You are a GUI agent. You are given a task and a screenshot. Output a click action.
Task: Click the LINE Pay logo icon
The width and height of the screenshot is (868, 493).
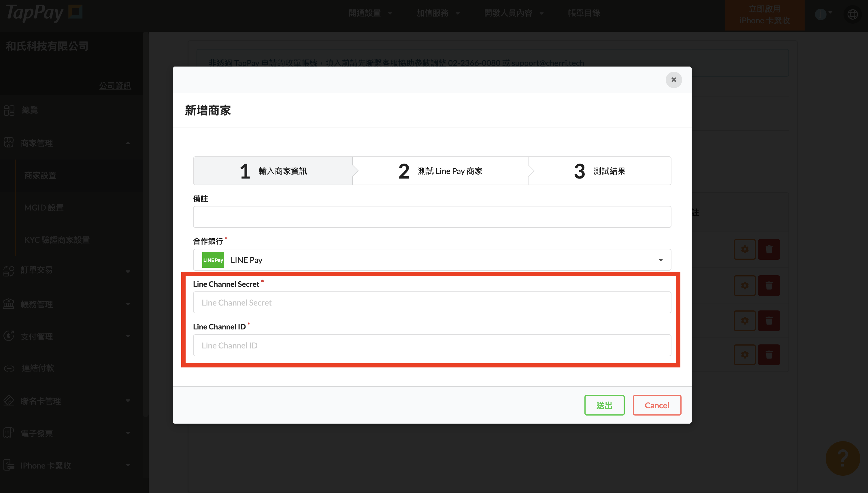tap(213, 260)
